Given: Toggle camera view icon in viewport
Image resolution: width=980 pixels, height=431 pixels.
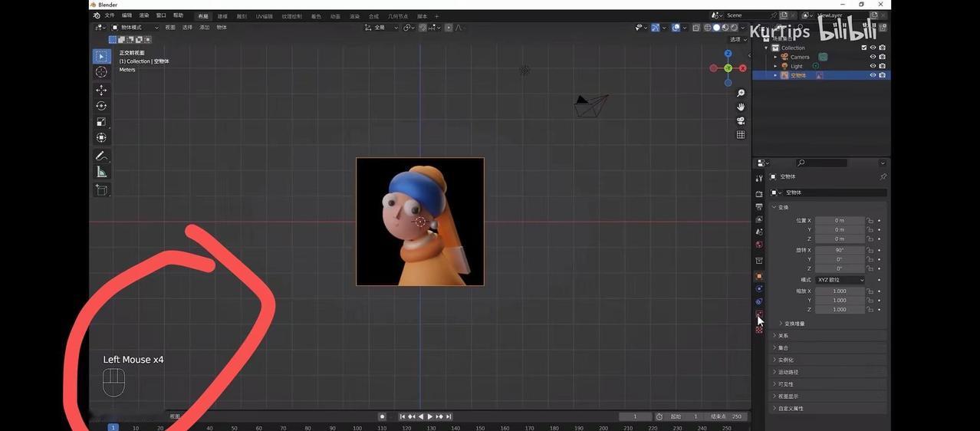Looking at the screenshot, I should [741, 120].
